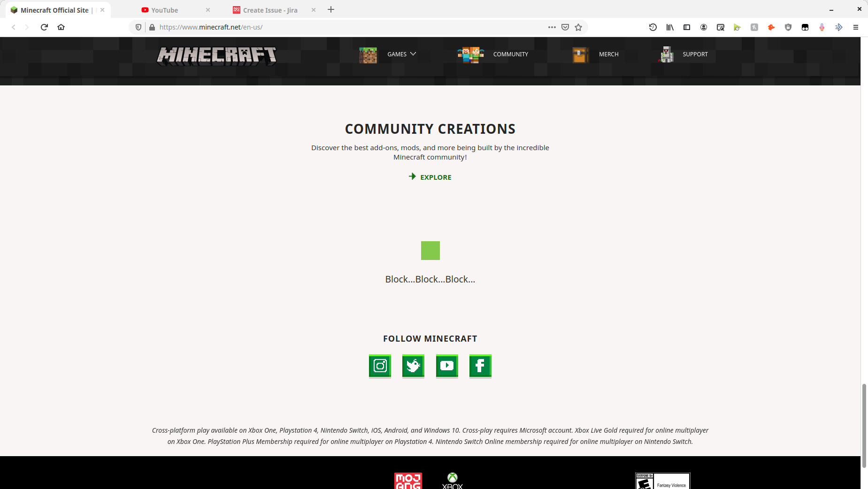This screenshot has height=489, width=868.
Task: Click the back navigation arrow
Action: coord(14,27)
